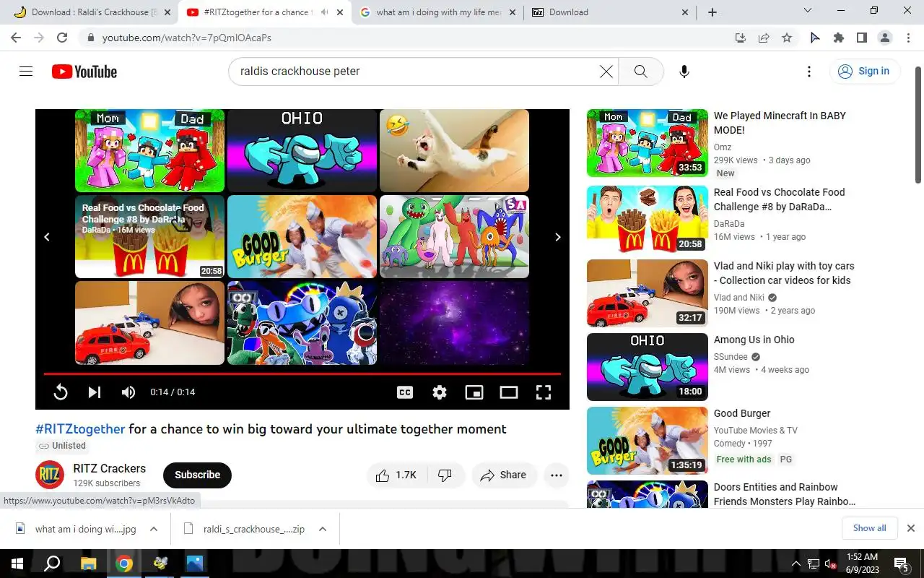The image size is (924, 578).
Task: Replay the video
Action: (61, 392)
